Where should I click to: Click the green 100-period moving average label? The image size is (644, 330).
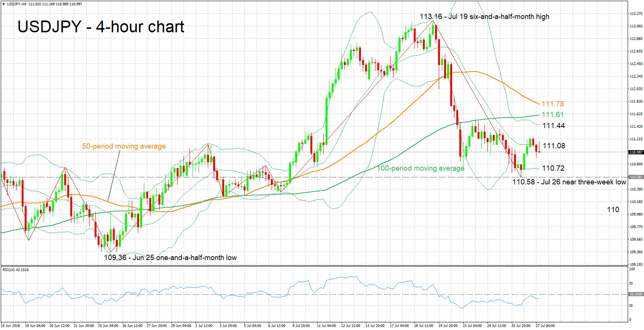tap(421, 168)
